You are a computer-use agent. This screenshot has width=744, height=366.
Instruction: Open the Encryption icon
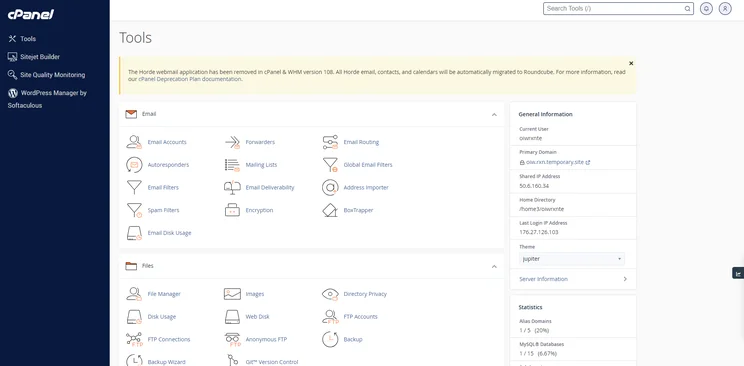[232, 210]
